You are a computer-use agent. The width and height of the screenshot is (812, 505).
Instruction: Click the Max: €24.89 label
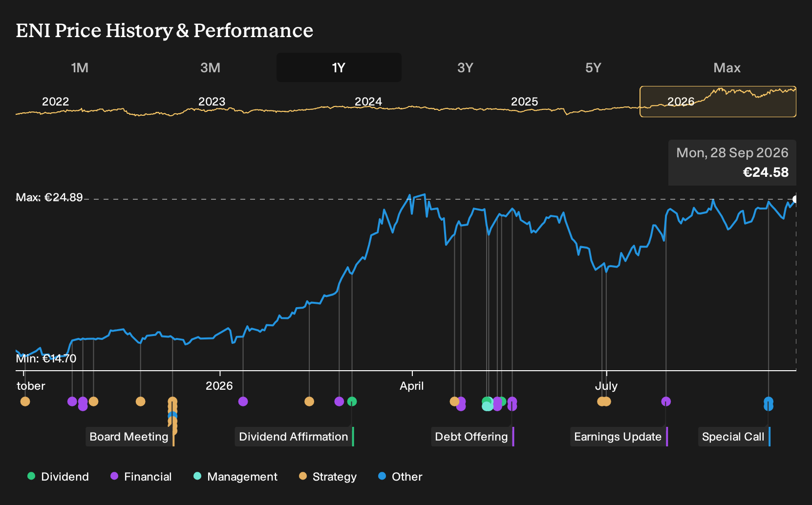click(49, 197)
